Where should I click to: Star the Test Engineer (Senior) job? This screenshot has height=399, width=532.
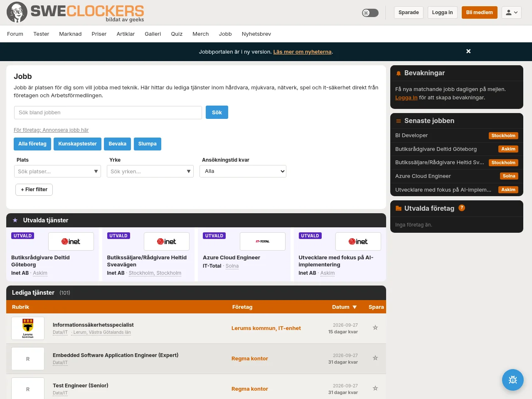tap(375, 388)
